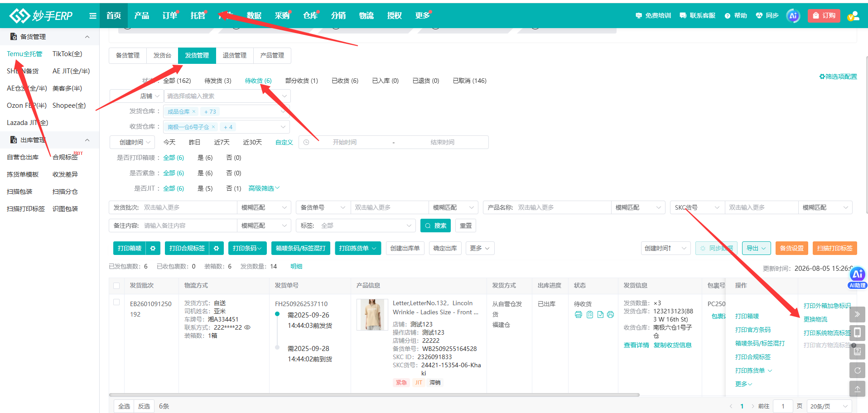
Task: Expand the 高级筛选 advanced filters
Action: [264, 188]
